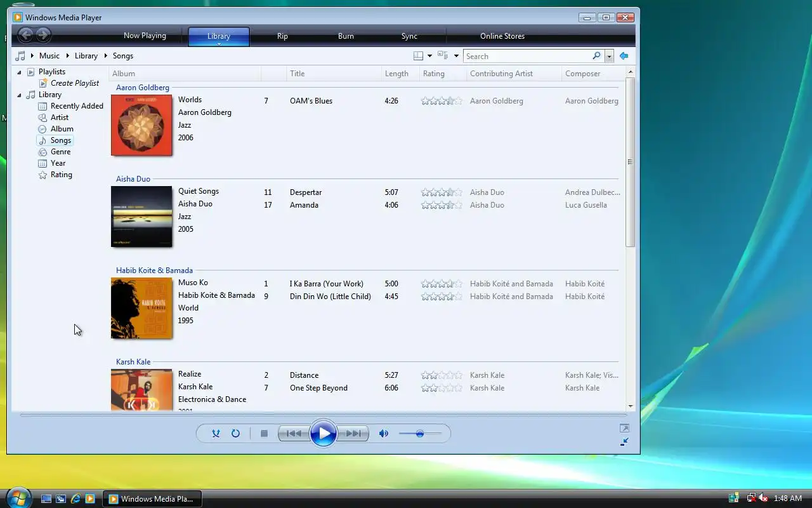
Task: Sort by the Title column header
Action: [333, 74]
